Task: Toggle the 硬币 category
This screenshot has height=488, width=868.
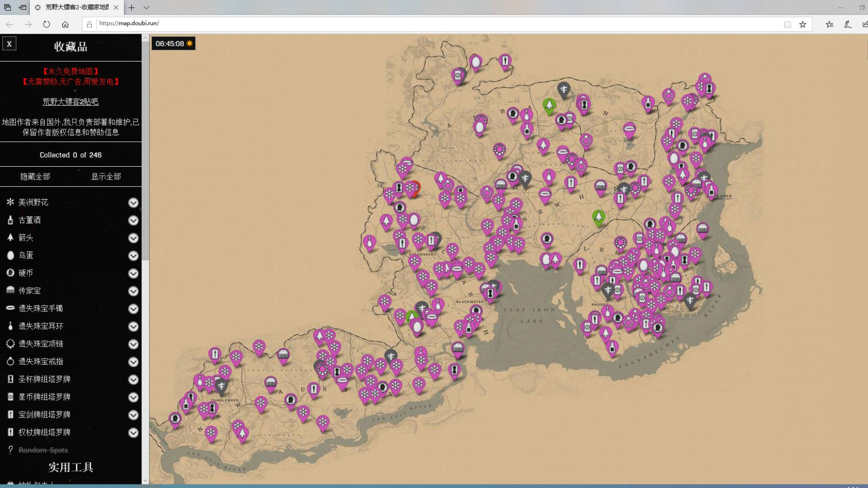Action: [26, 273]
